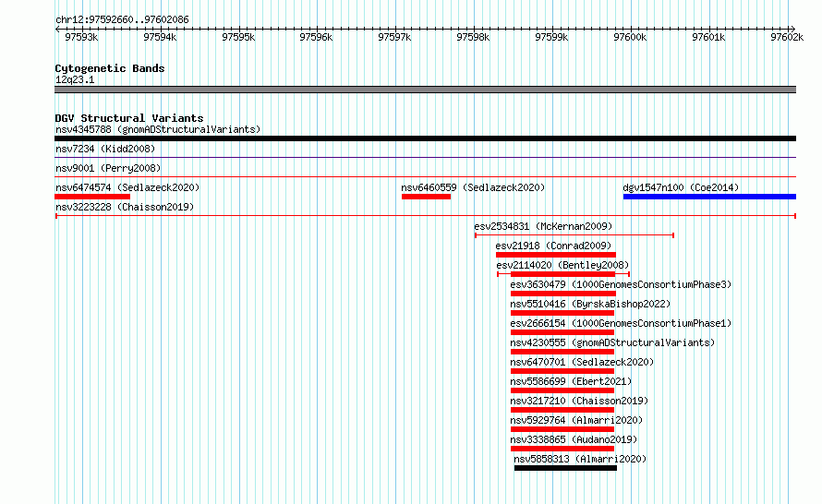822x504 pixels.
Task: Click red bar under nsv3217210
Action: click(562, 410)
